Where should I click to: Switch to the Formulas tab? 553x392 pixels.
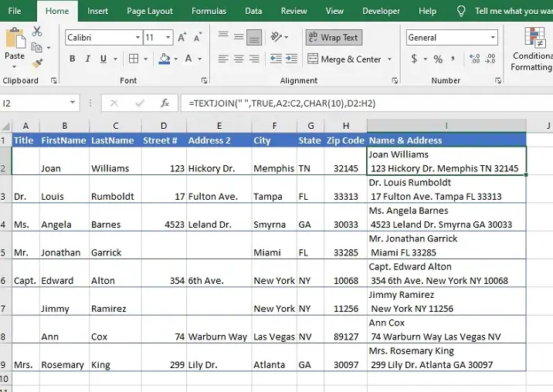[209, 12]
